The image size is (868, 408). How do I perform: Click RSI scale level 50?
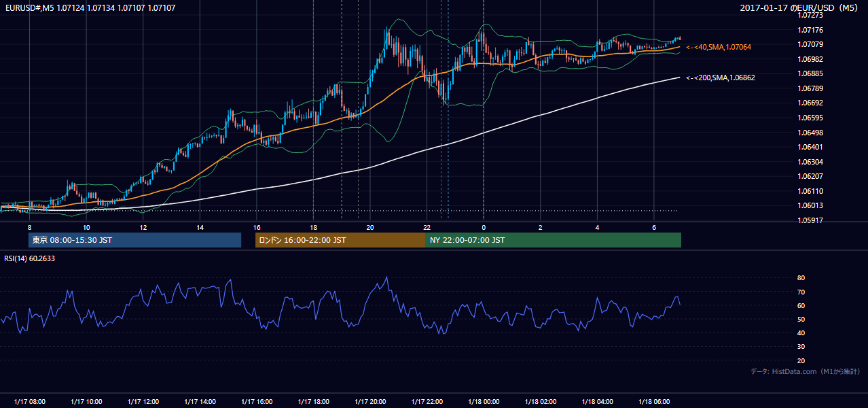coord(801,320)
